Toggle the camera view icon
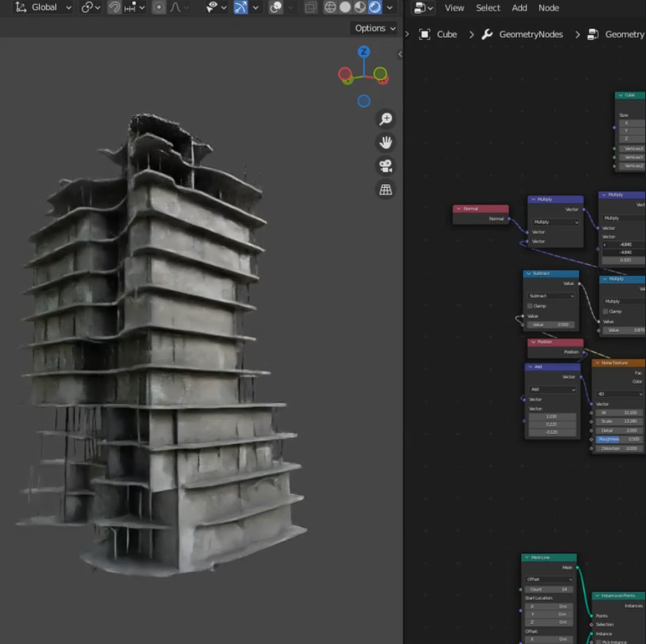The width and height of the screenshot is (646, 644). (386, 167)
